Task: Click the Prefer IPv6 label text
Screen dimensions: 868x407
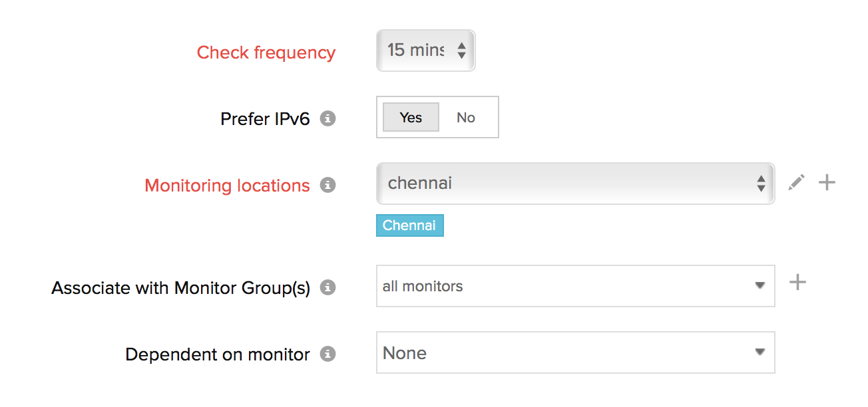Action: tap(265, 119)
